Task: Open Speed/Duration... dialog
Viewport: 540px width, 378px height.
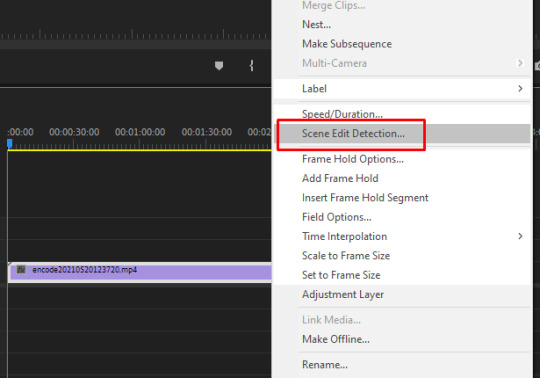Action: [x=402, y=114]
